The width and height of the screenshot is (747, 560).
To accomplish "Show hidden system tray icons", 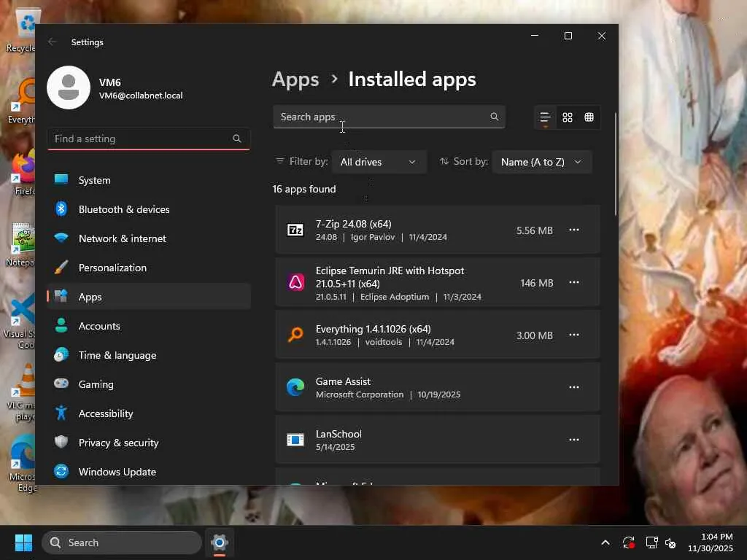I will (x=605, y=542).
